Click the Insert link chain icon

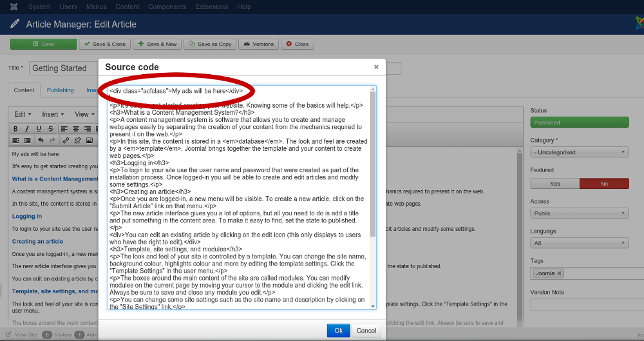pyautogui.click(x=65, y=140)
